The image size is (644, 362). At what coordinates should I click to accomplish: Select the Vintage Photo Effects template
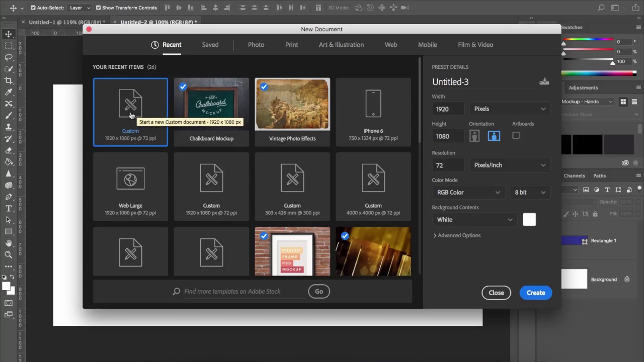(x=292, y=112)
